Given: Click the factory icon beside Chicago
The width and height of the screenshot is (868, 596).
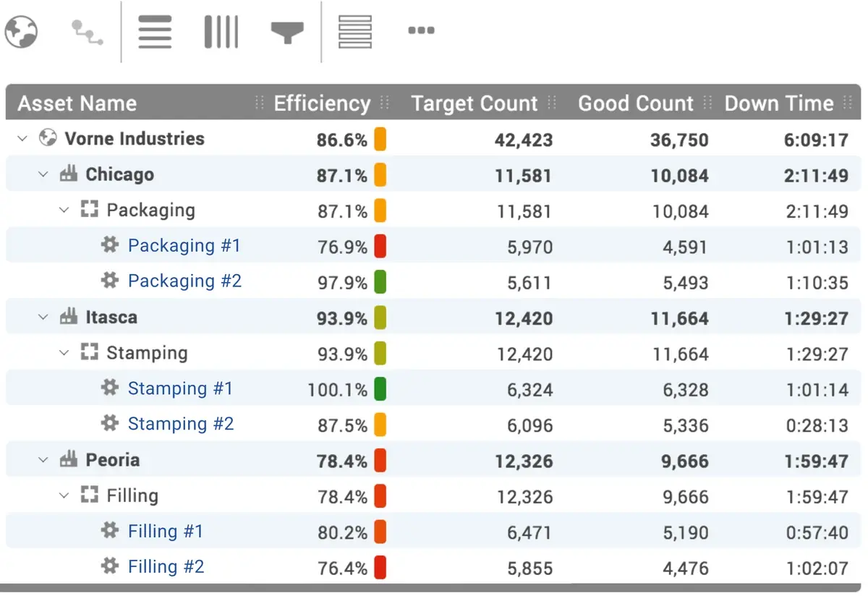Looking at the screenshot, I should 69,174.
